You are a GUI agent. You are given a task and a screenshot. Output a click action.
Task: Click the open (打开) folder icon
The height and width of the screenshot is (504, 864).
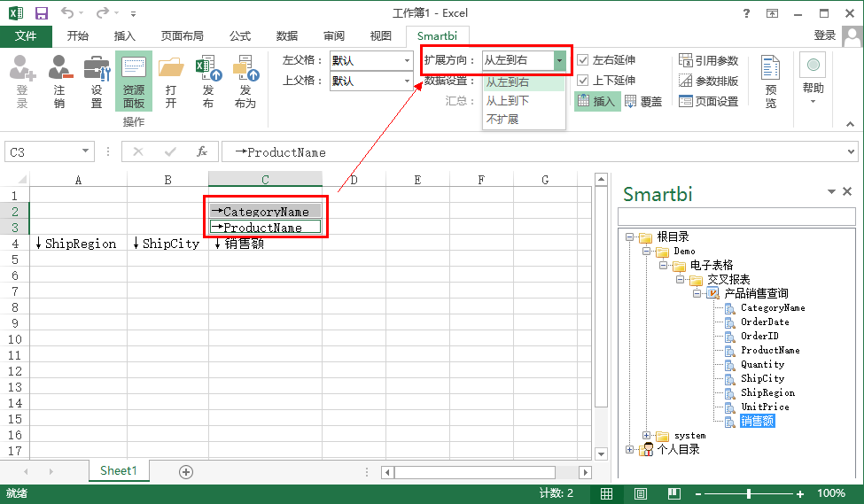pyautogui.click(x=171, y=81)
